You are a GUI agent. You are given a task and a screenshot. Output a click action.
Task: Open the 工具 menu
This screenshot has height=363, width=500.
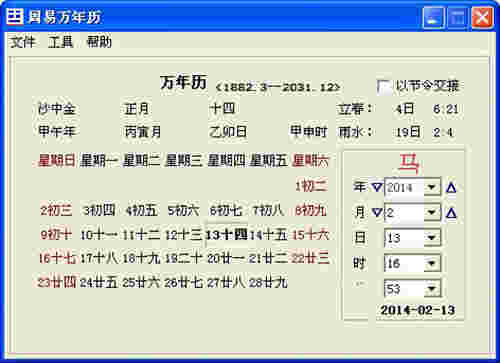61,42
